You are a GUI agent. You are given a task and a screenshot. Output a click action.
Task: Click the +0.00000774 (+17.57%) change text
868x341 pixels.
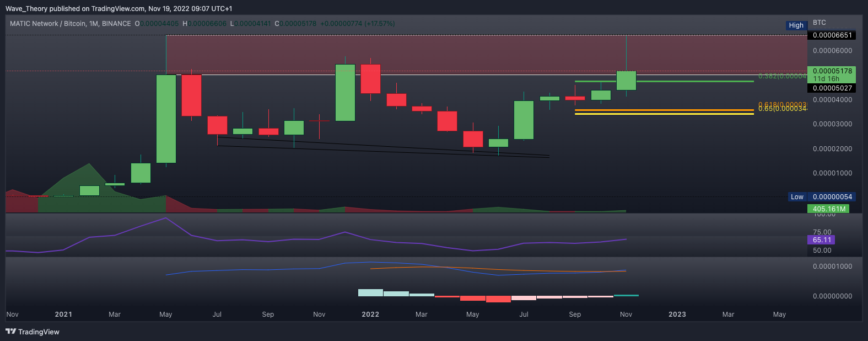pos(358,24)
